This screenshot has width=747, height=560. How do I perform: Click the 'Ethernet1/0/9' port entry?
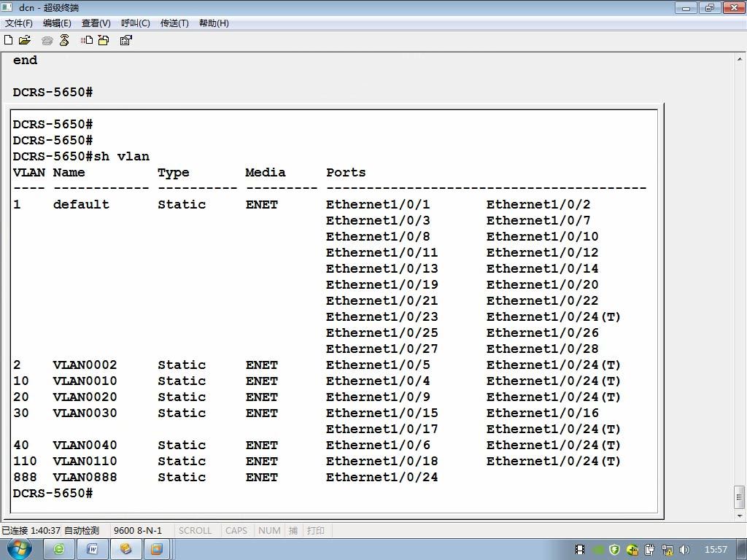(x=378, y=397)
